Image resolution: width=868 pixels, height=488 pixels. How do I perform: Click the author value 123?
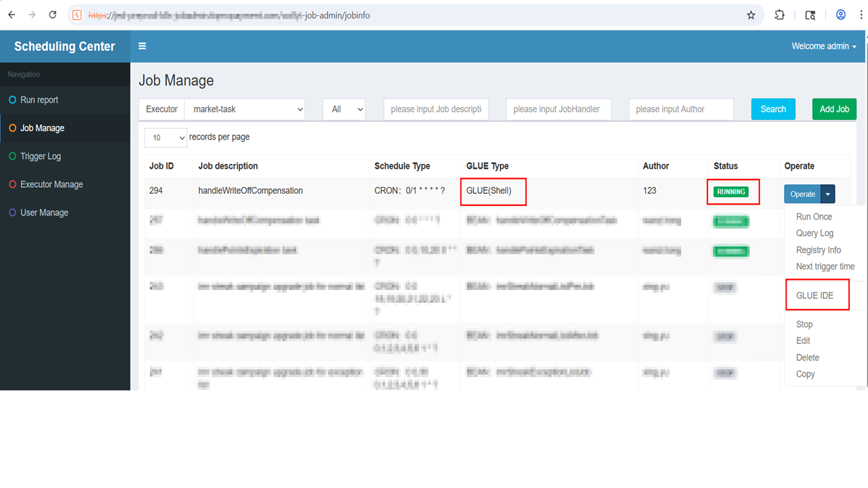click(x=650, y=190)
